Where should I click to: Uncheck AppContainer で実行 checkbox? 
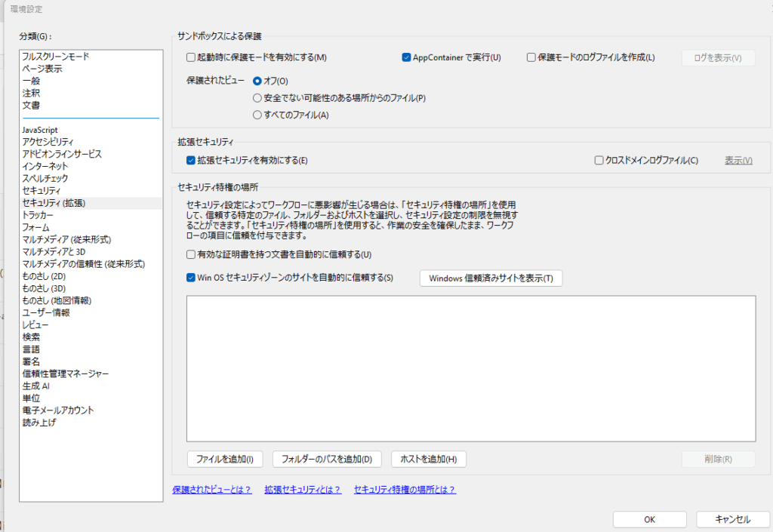[x=406, y=57]
